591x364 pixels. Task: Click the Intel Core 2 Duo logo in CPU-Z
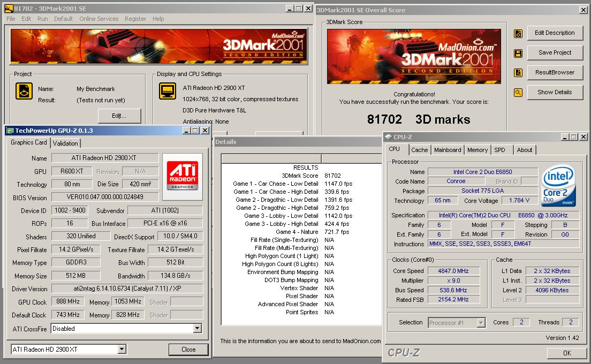tap(558, 186)
